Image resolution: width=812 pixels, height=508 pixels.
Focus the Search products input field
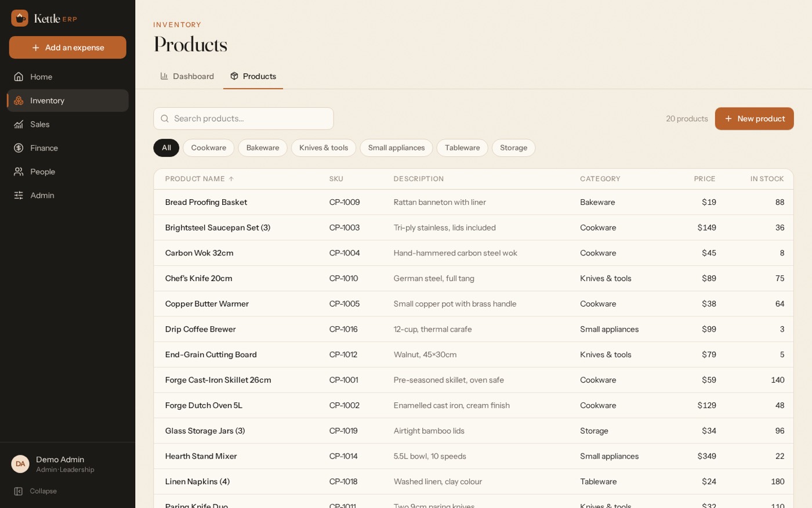(x=244, y=118)
